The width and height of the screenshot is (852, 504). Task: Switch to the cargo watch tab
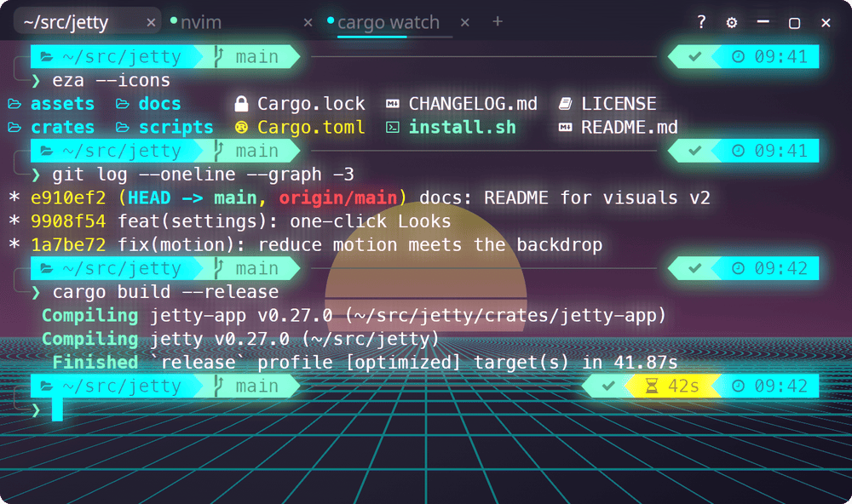389,22
